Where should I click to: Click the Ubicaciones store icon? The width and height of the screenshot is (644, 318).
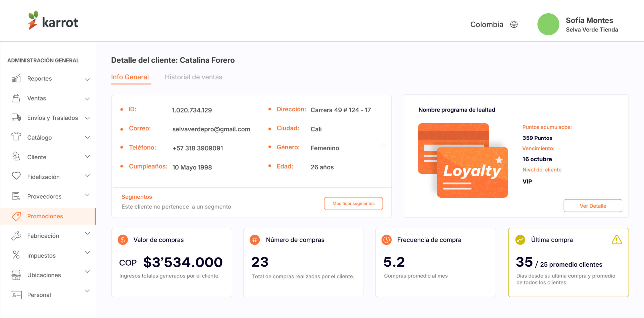point(16,275)
